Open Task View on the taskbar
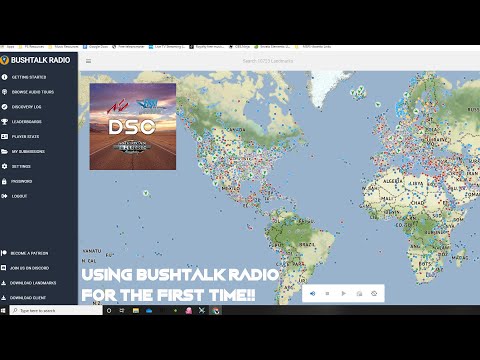 click(122, 311)
